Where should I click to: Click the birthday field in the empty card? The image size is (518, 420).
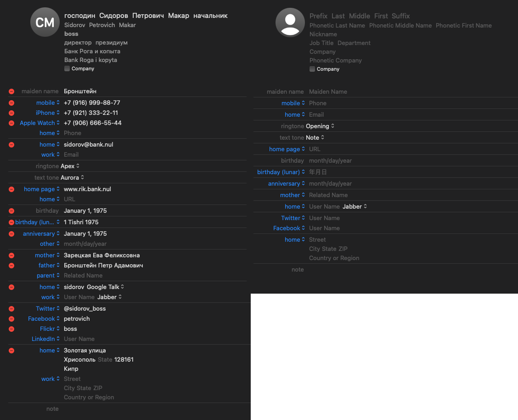coord(330,161)
